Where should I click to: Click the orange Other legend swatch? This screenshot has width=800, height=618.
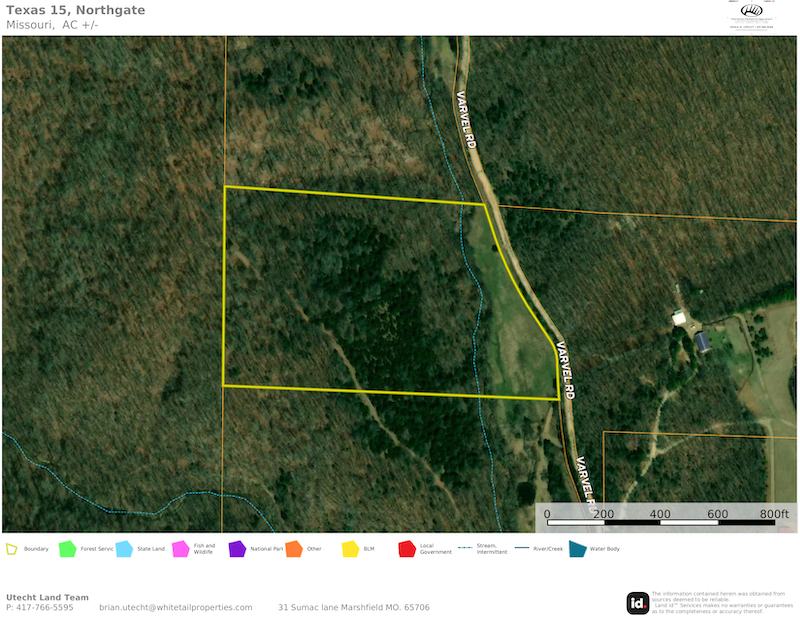pyautogui.click(x=293, y=549)
